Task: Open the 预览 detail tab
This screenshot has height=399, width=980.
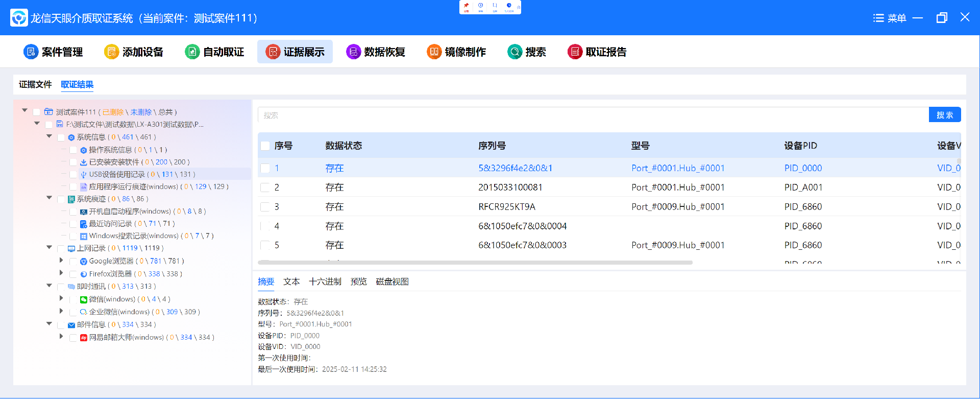Action: pyautogui.click(x=359, y=281)
